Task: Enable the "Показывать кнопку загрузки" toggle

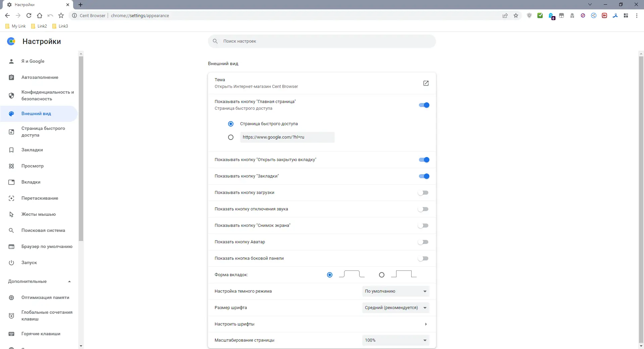Action: [x=423, y=193]
